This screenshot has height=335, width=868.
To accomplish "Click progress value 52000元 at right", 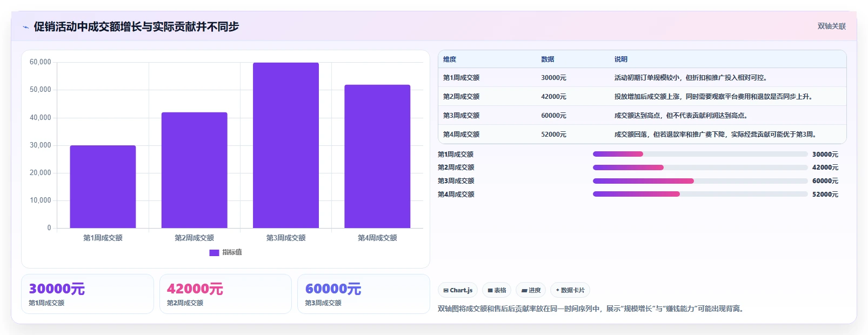I will point(825,195).
